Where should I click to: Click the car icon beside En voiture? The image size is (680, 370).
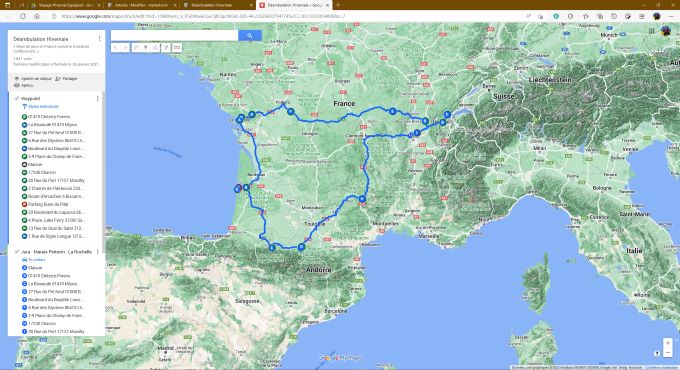[x=24, y=260]
